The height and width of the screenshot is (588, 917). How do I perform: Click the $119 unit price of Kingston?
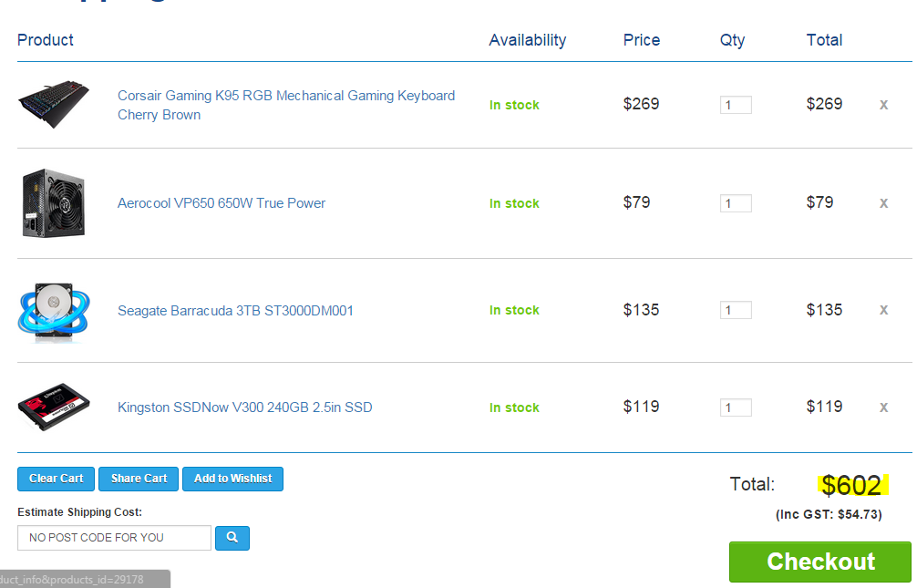tap(641, 407)
